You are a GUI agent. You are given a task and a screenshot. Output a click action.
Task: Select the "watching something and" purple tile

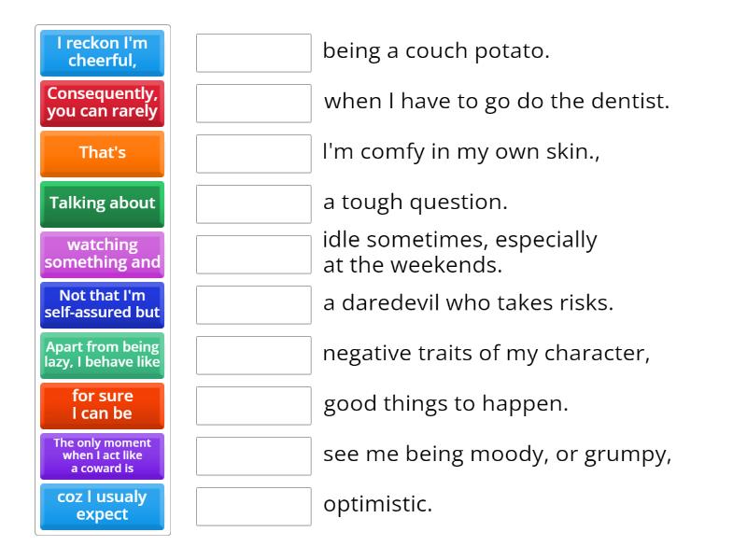pos(102,254)
